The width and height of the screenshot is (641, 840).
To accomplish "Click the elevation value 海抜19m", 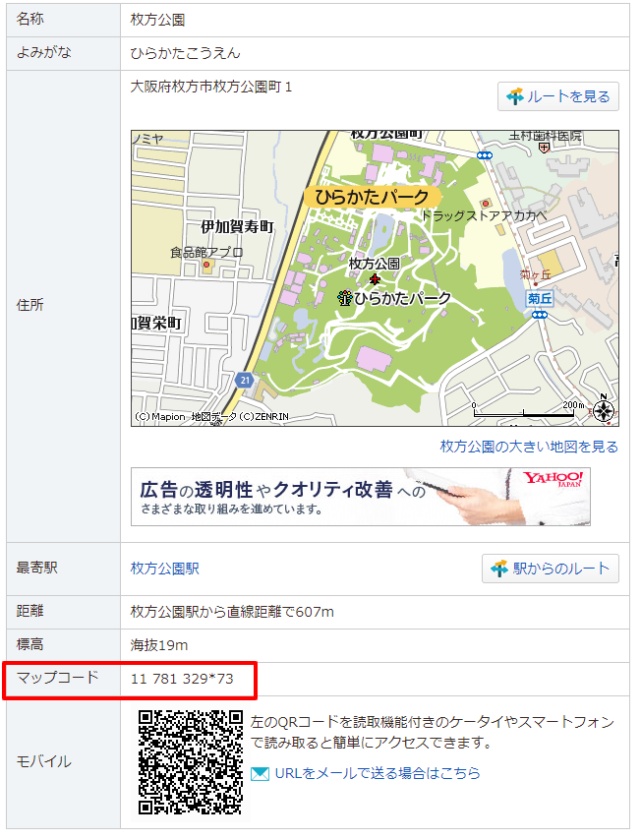I will pyautogui.click(x=159, y=645).
